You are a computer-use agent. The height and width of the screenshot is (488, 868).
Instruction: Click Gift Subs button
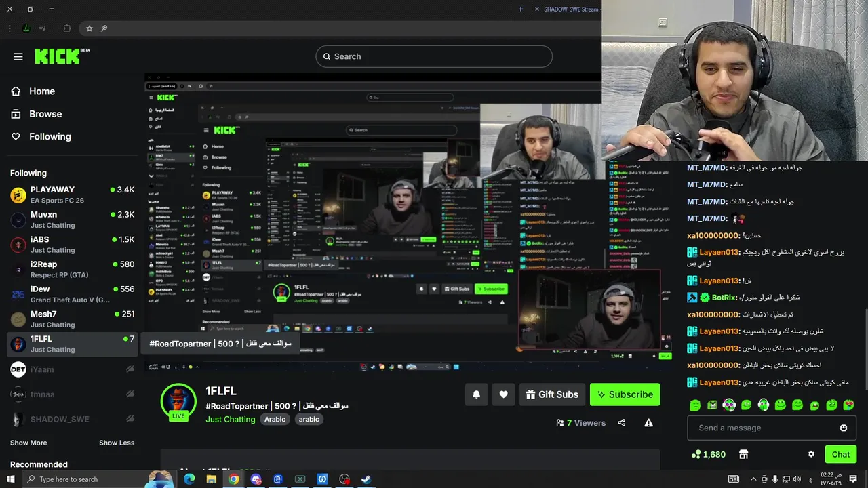[552, 394]
